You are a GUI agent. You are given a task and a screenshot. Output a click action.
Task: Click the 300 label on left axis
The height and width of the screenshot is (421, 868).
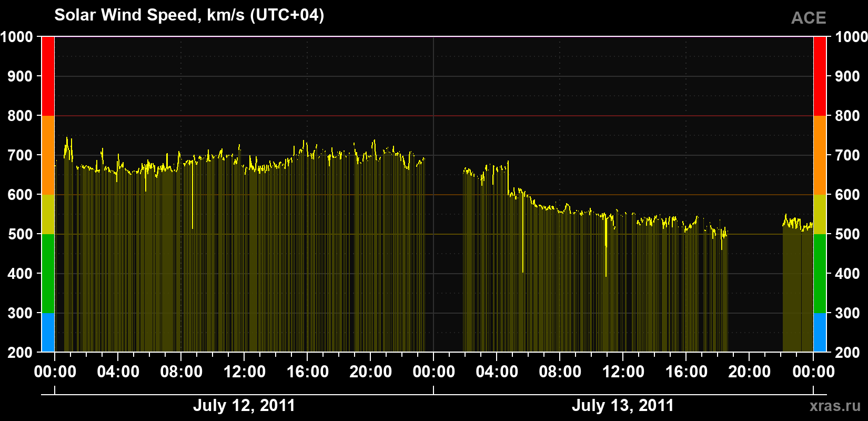pyautogui.click(x=20, y=313)
